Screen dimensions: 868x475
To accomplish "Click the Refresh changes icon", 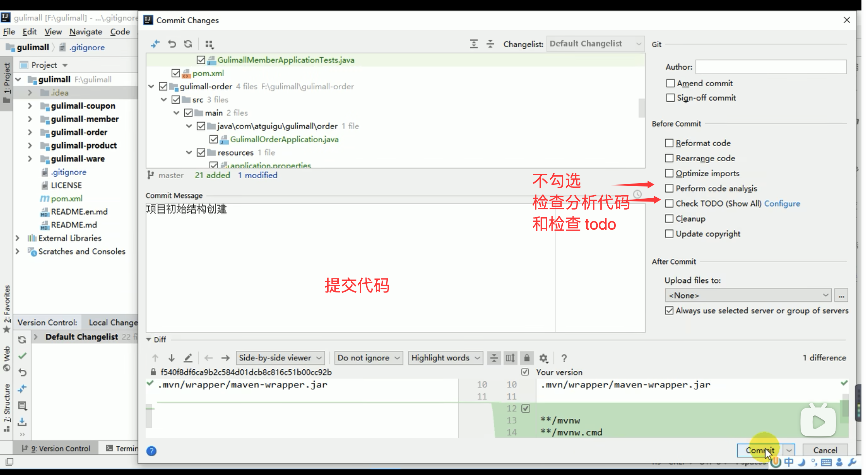I will pyautogui.click(x=188, y=44).
